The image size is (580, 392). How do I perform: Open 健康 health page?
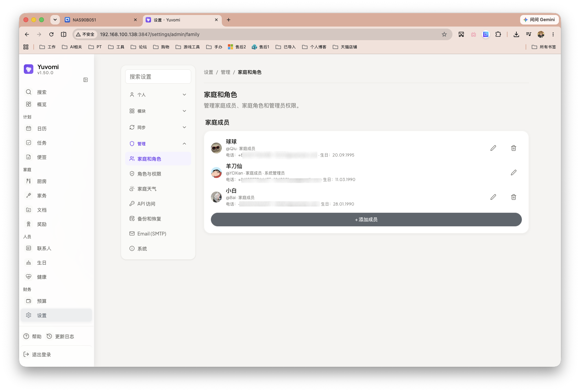56,277
